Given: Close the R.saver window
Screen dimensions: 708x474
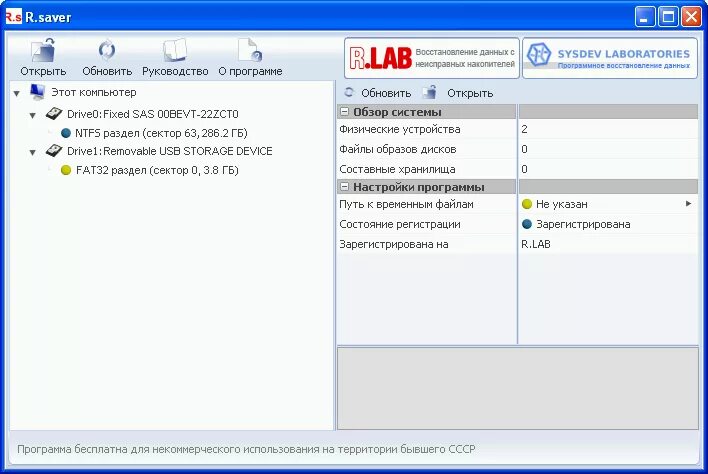Looking at the screenshot, I should click(692, 17).
